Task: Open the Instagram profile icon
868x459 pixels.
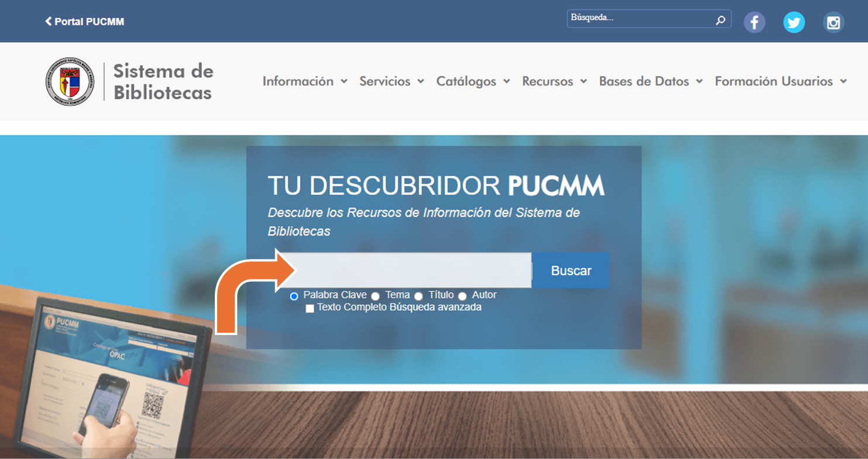Action: [x=833, y=22]
